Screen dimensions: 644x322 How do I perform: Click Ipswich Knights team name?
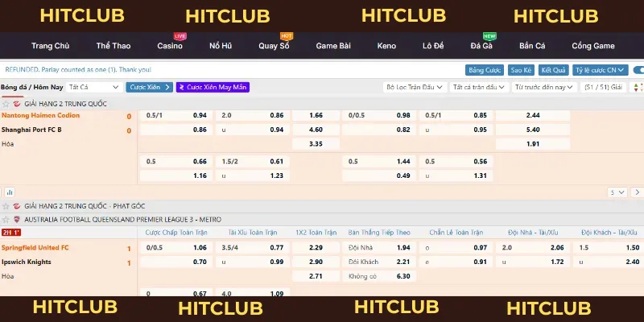pos(27,262)
